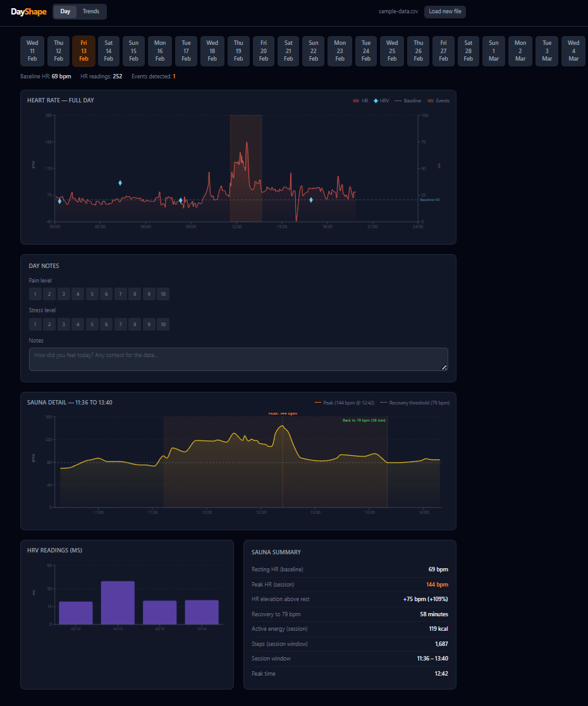Viewport: 588px width, 706px height.
Task: Select the Wed 4 Mar date card
Action: pyautogui.click(x=573, y=51)
